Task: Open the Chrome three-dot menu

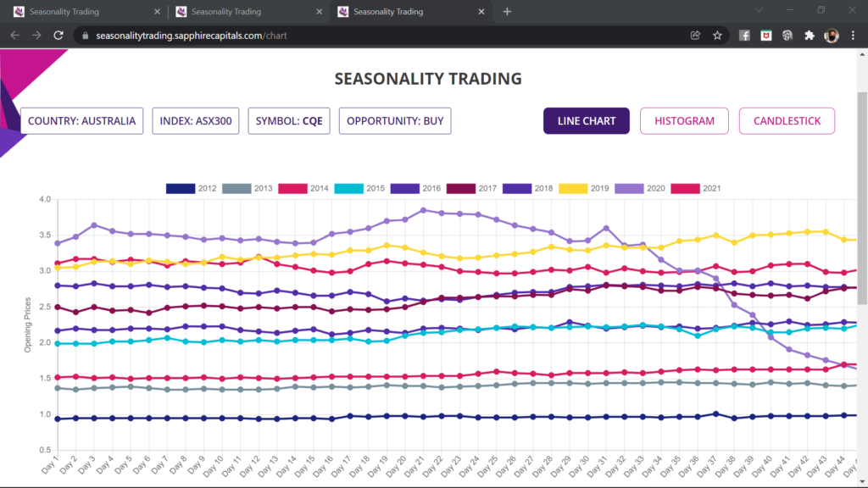Action: [x=853, y=36]
